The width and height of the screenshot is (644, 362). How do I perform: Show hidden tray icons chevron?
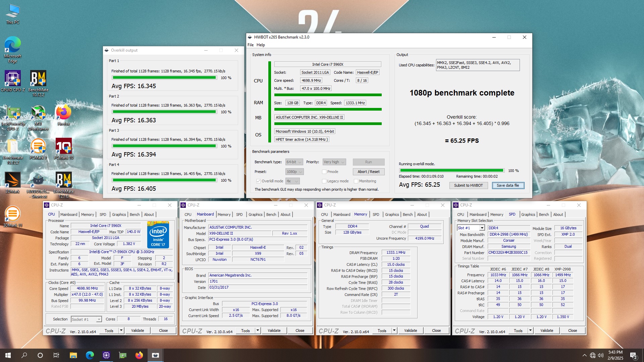coord(585,355)
